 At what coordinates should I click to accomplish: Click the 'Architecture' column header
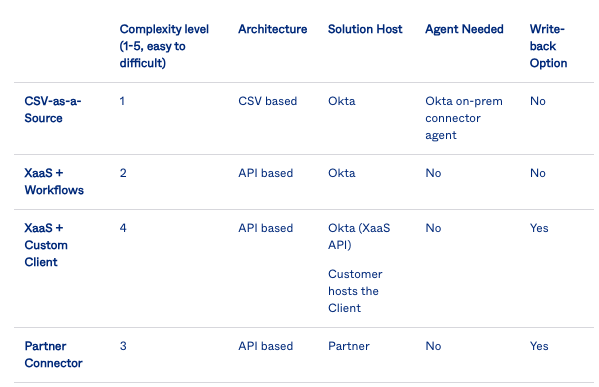(x=273, y=29)
